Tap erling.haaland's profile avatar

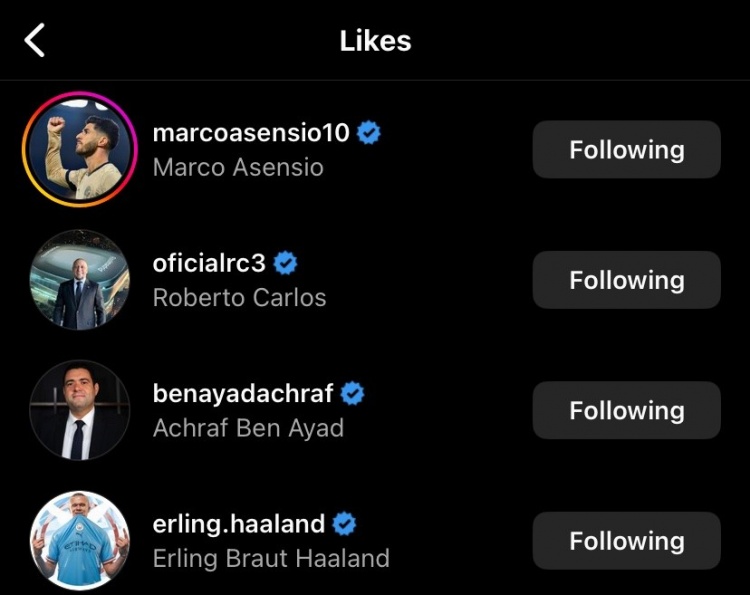pyautogui.click(x=79, y=540)
